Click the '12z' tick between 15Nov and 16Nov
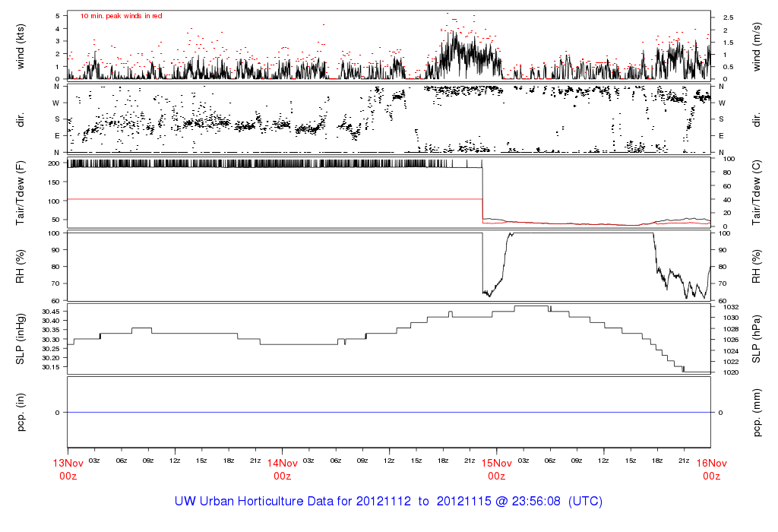This screenshot has height=532, width=778. [x=603, y=461]
